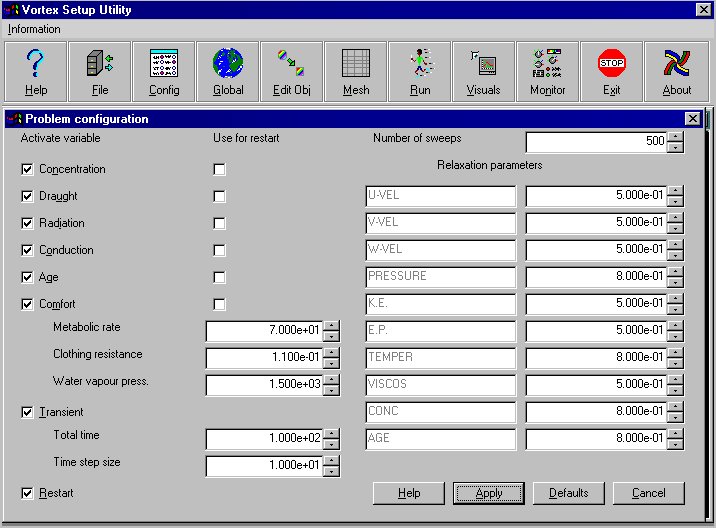Enable Use for restart for Draught
Image resolution: width=716 pixels, height=528 pixels.
click(x=219, y=196)
